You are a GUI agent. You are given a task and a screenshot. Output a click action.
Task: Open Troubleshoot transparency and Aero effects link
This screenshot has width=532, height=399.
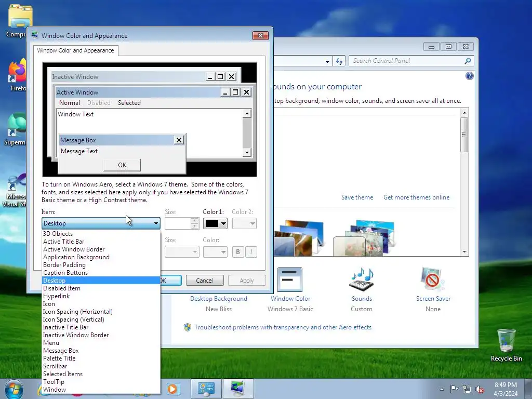coord(283,327)
